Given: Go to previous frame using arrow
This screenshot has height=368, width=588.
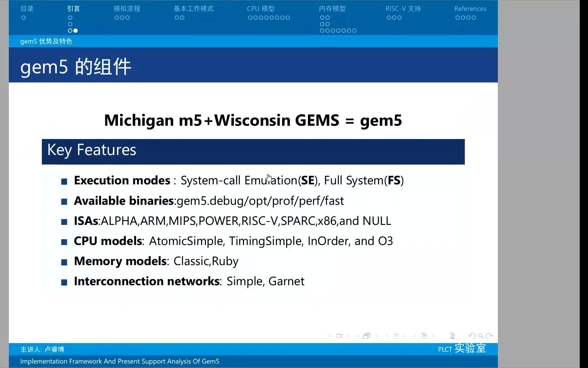Looking at the screenshot, I should click(x=358, y=336).
